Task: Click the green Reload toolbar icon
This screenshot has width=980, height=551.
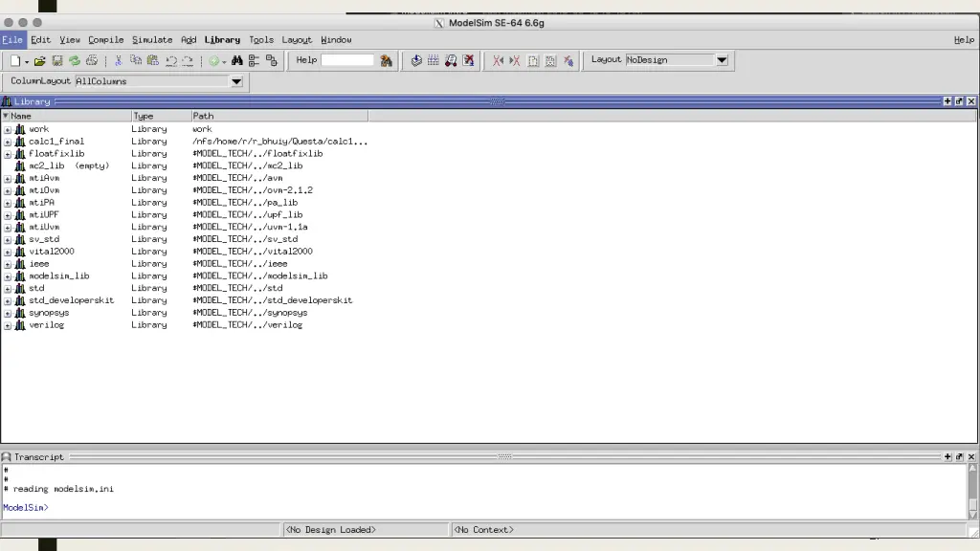Action: (x=75, y=60)
